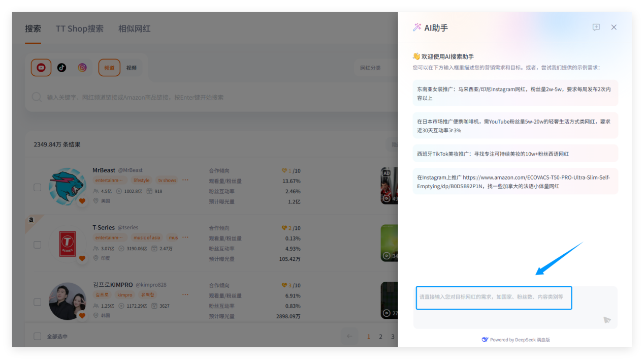Screen dimensions: 644x359
Task: Check the MrBeast row checkbox
Action: point(38,187)
